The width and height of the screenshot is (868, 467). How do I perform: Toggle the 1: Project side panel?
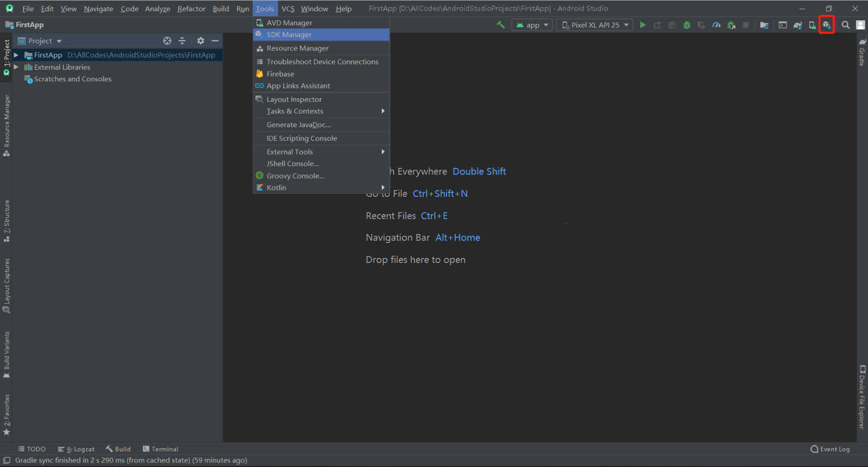click(x=7, y=57)
